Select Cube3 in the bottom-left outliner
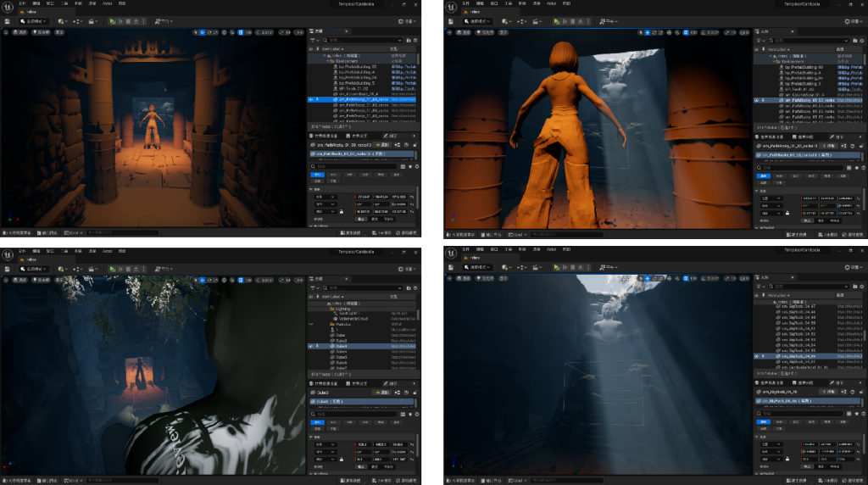This screenshot has height=485, width=868. pos(342,347)
